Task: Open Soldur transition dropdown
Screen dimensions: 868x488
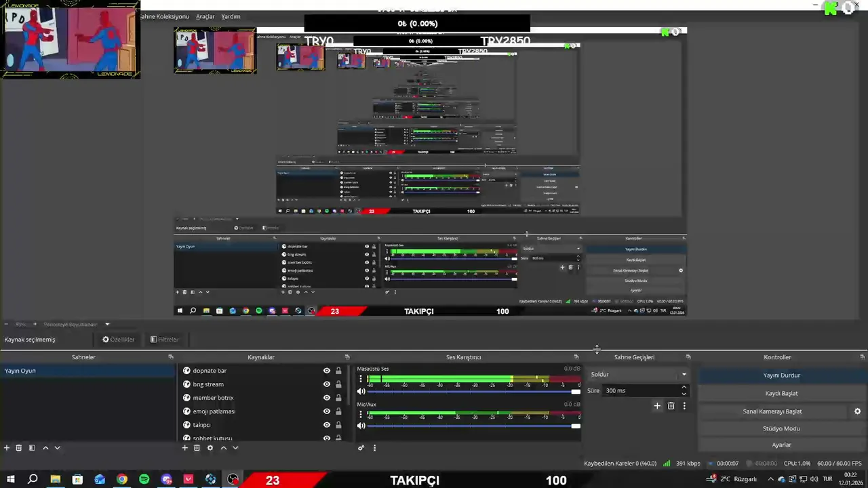Action: click(x=638, y=374)
